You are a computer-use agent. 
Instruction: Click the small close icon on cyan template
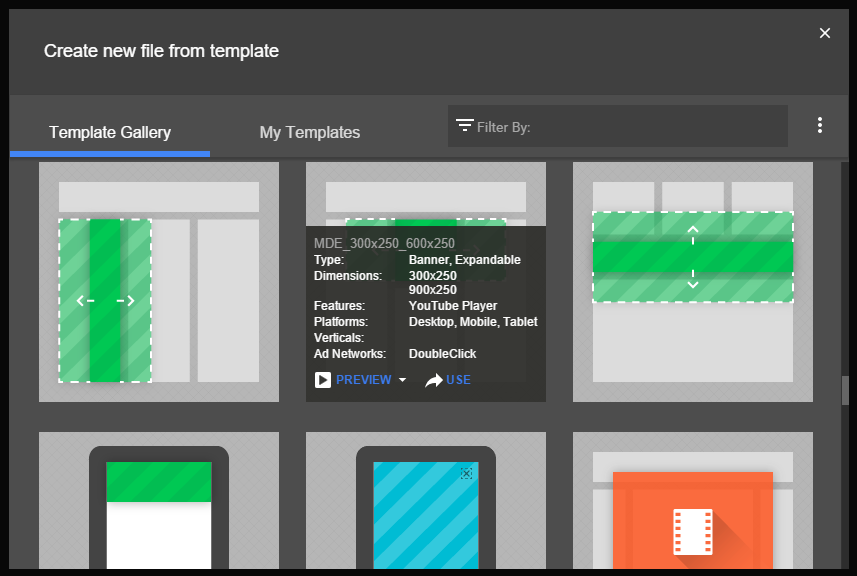pyautogui.click(x=466, y=473)
